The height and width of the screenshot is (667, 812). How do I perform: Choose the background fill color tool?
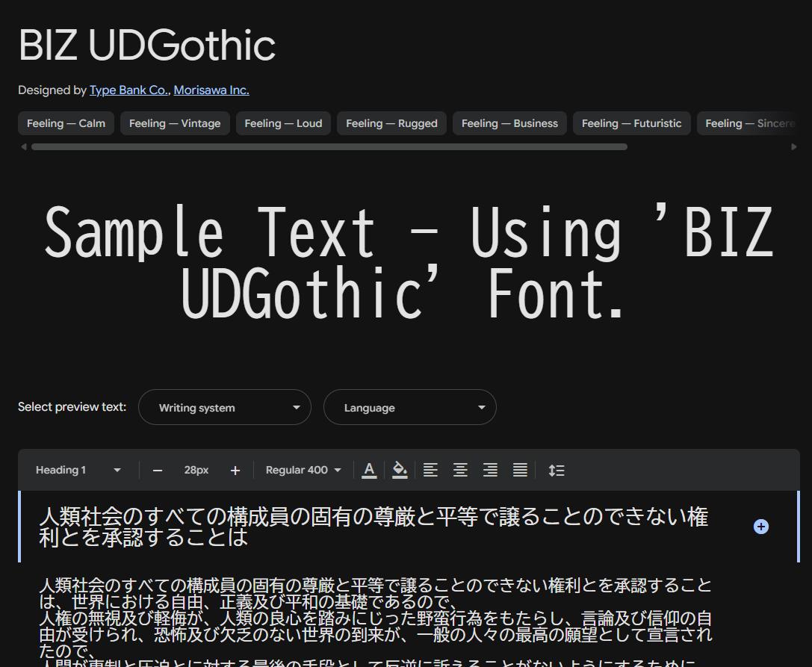pos(399,471)
